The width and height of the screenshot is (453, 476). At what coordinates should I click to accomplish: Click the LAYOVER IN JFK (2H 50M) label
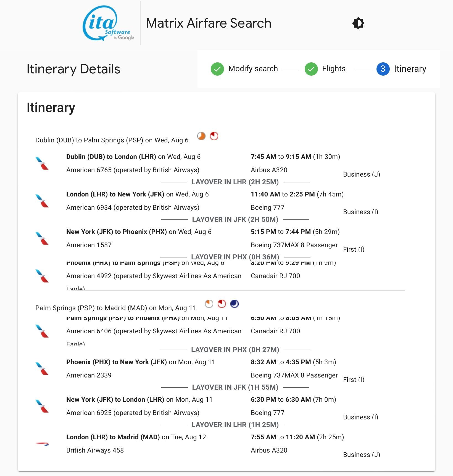coord(235,220)
